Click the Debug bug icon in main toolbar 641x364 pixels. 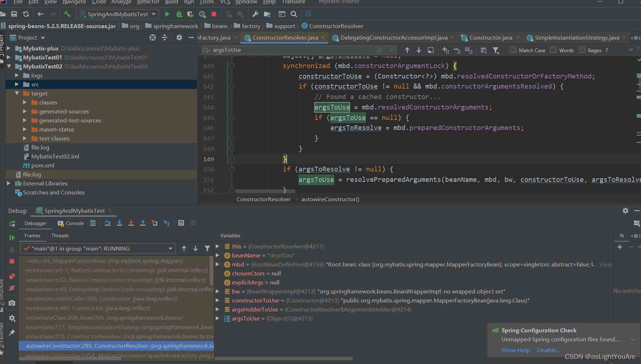click(179, 14)
